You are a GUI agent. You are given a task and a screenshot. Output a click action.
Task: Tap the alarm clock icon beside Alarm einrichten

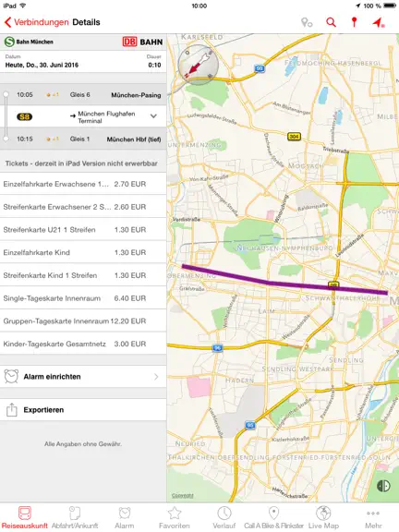(11, 376)
